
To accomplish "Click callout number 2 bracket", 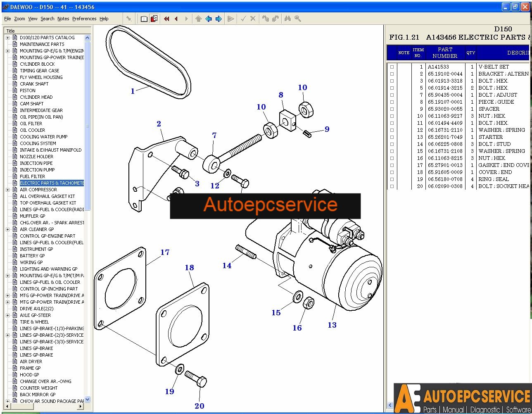I will [x=159, y=124].
